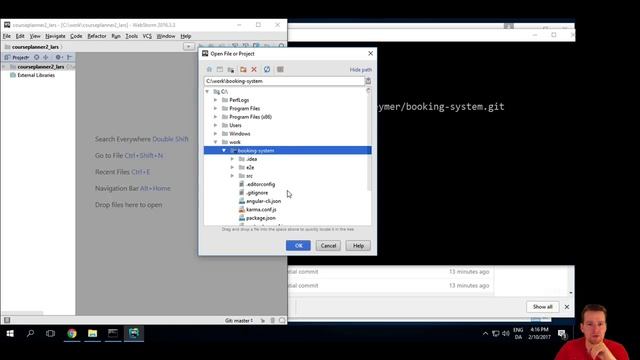Viewport: 640px width, 360px height.
Task: Open the Help menu in menu bar
Action: pyautogui.click(x=186, y=36)
